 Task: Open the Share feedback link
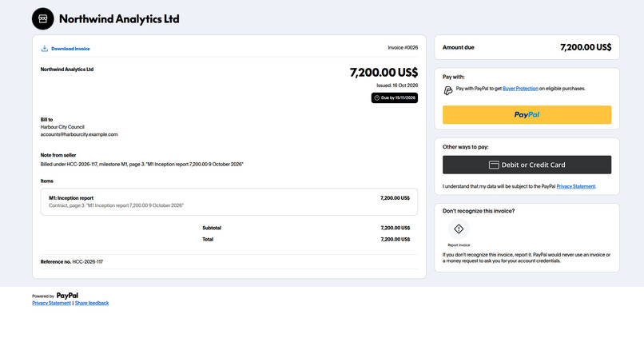[92, 303]
